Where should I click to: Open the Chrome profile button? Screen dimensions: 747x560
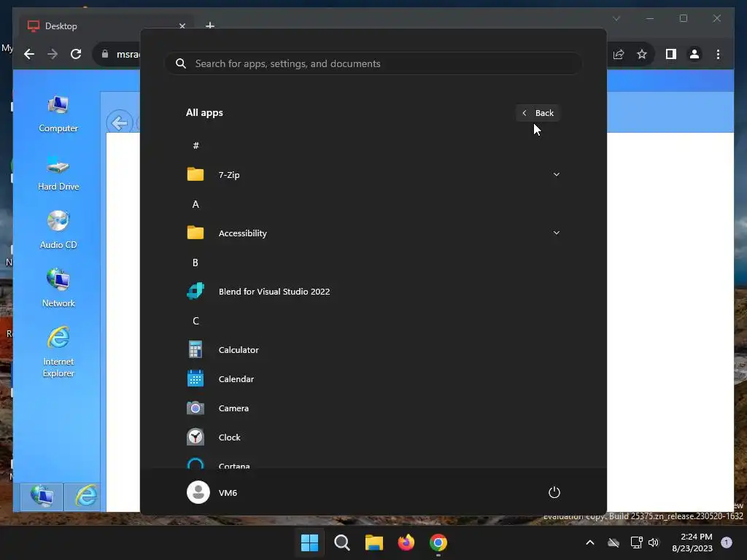pyautogui.click(x=694, y=54)
